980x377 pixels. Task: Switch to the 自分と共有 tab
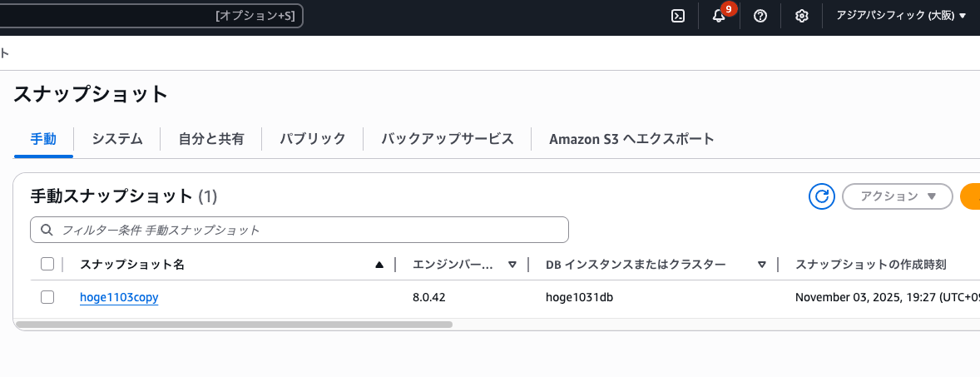211,139
